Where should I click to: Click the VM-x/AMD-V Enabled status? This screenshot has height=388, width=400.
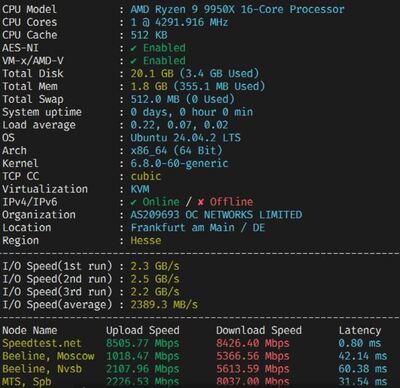click(164, 61)
